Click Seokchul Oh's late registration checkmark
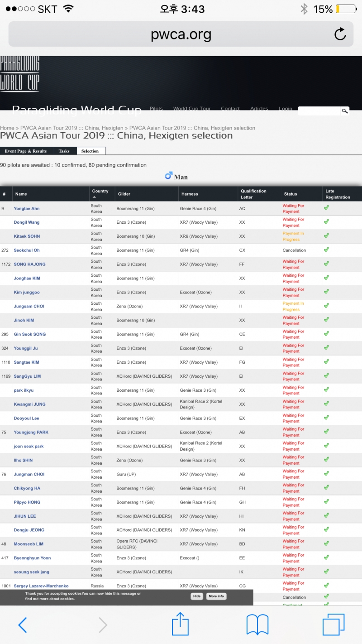Viewport: 362px width, 644px height. pos(326,250)
